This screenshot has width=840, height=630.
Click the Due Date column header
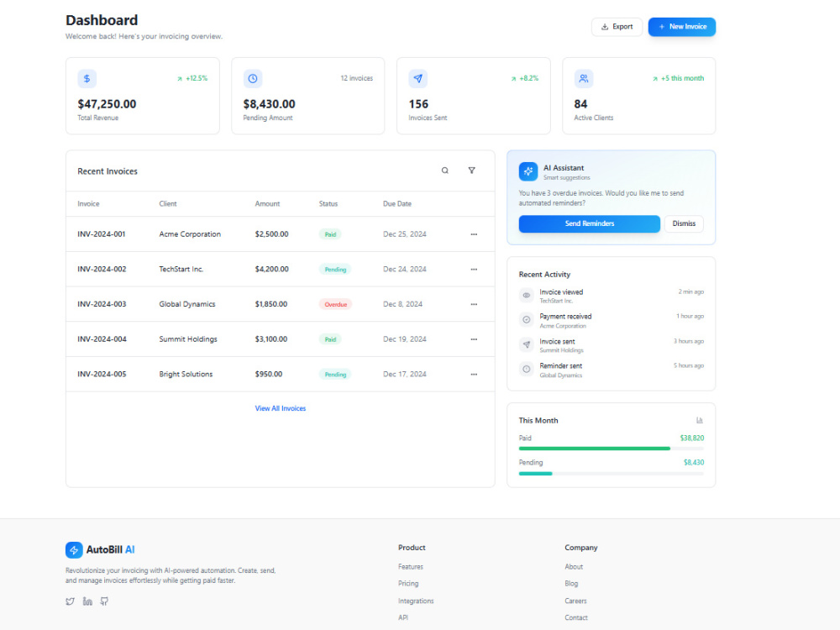pyautogui.click(x=397, y=203)
